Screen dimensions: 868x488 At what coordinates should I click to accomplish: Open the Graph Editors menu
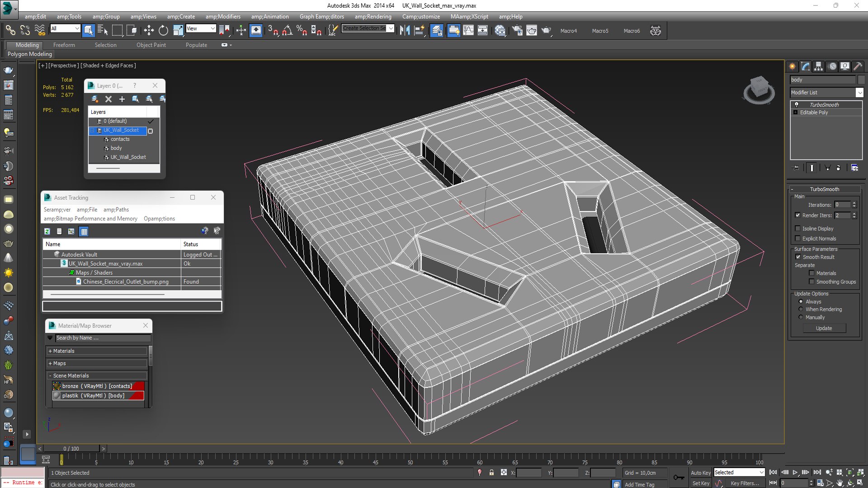click(x=321, y=17)
